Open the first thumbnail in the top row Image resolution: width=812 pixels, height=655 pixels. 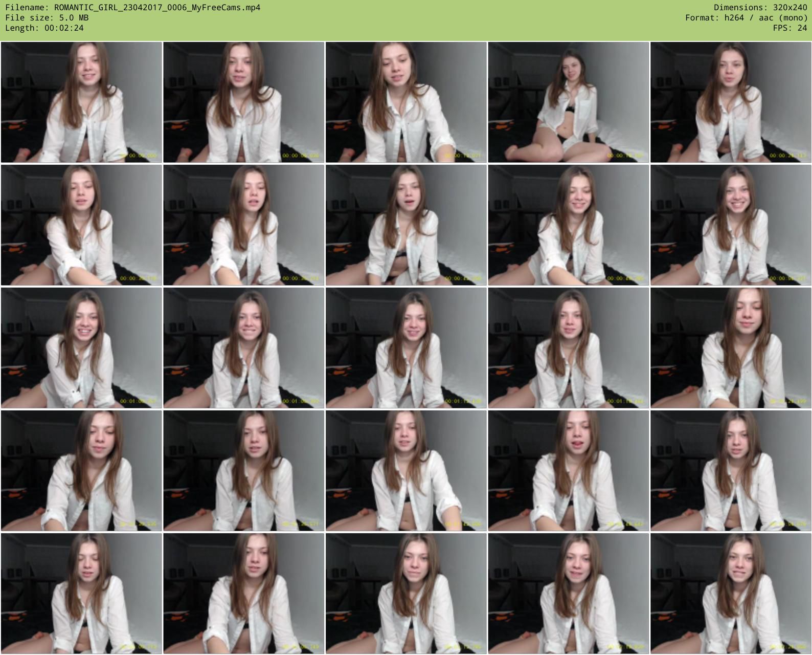[x=81, y=102]
